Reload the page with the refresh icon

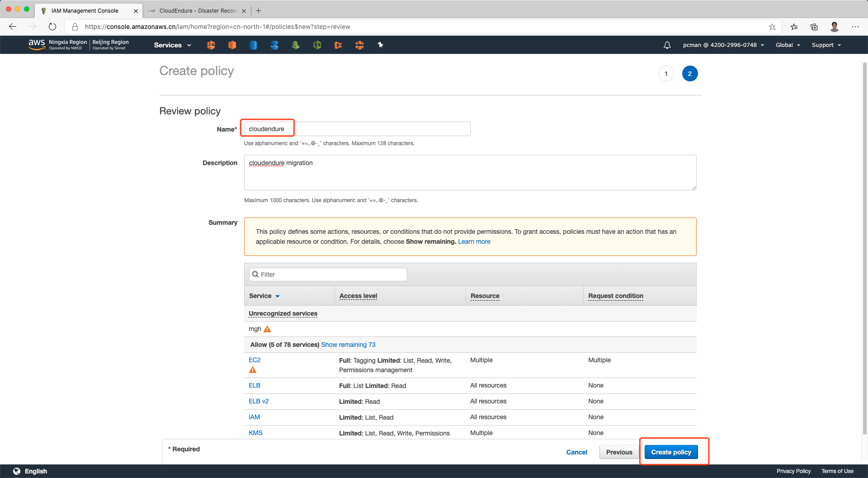[52, 27]
